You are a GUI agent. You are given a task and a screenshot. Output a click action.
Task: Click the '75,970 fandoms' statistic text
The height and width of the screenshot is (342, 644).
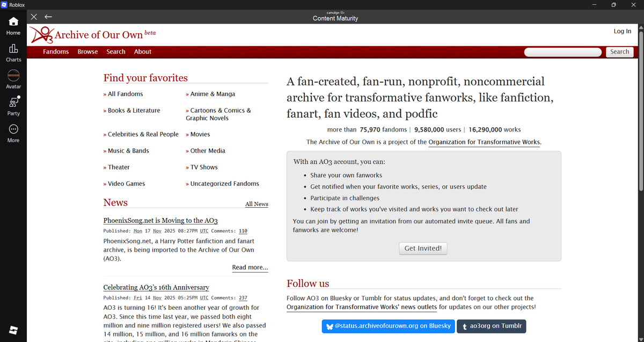[x=384, y=129]
